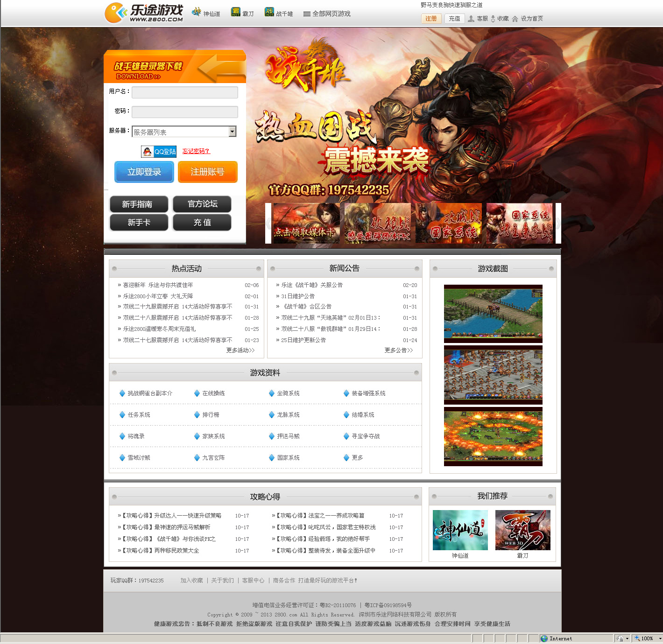Click the blue diamond beside 押送马贼
The image size is (663, 644).
click(272, 436)
